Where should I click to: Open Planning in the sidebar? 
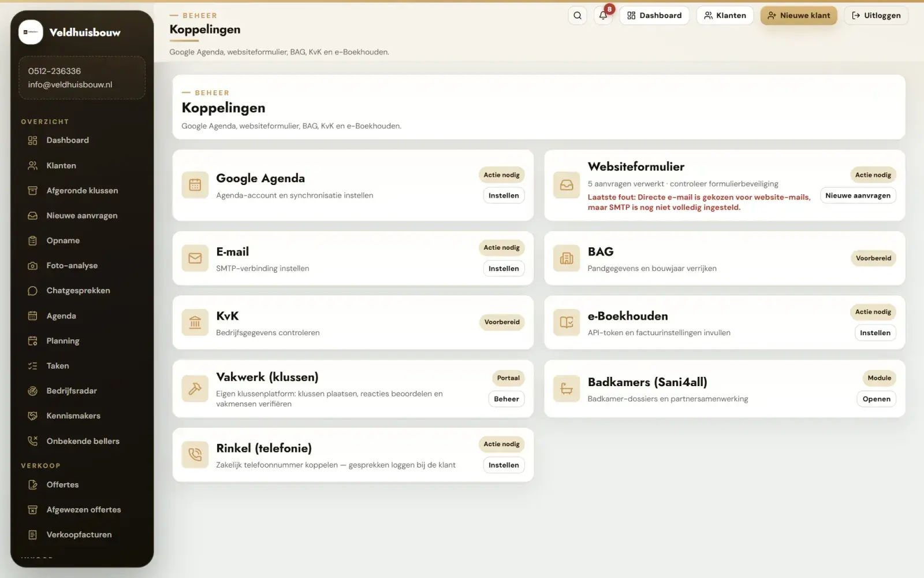(x=82, y=341)
